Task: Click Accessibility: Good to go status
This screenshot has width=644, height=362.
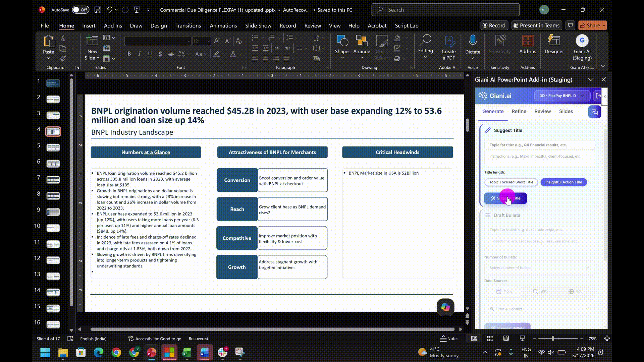Action: click(155, 339)
